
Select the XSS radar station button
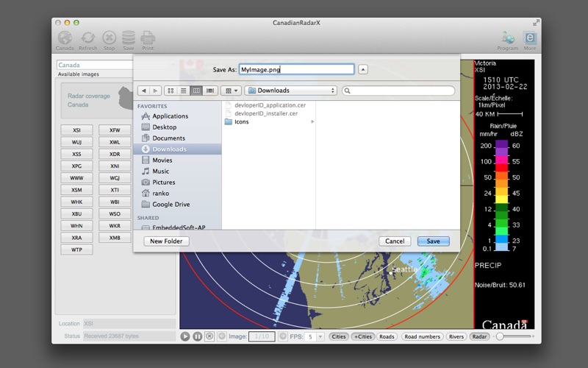click(x=76, y=154)
